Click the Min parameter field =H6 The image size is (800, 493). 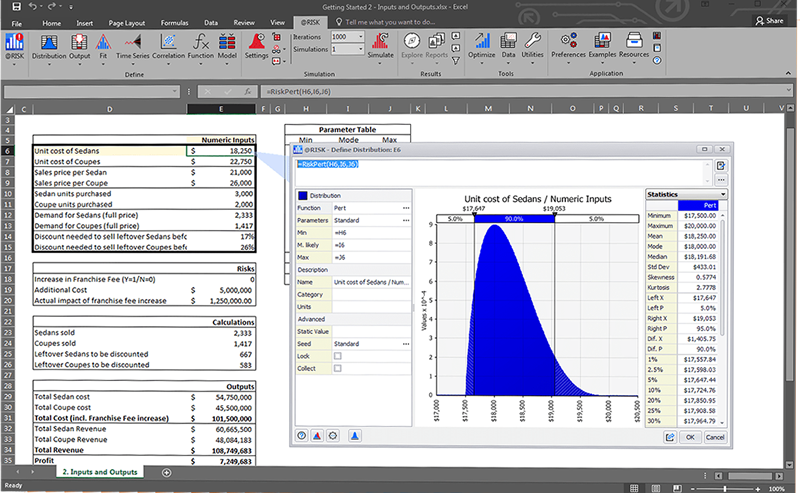pyautogui.click(x=371, y=233)
